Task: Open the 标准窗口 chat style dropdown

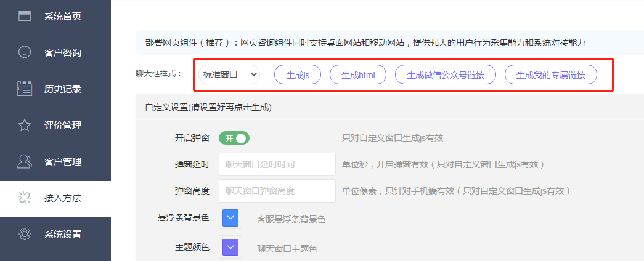Action: point(229,74)
